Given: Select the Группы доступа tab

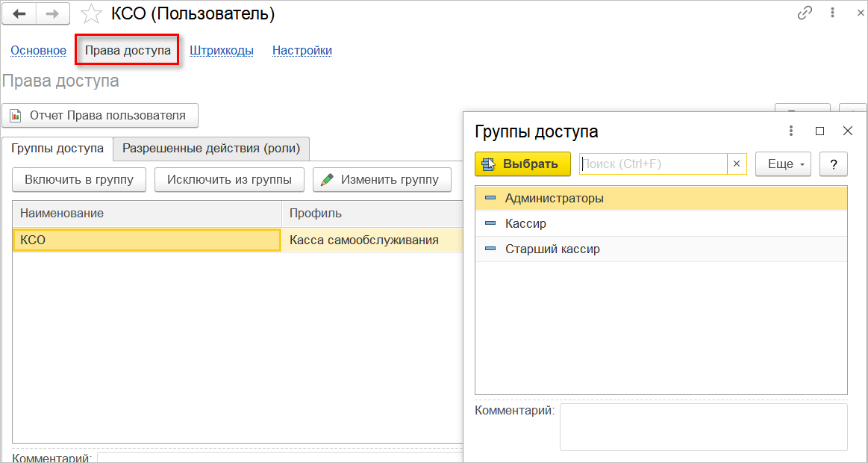Looking at the screenshot, I should [57, 148].
